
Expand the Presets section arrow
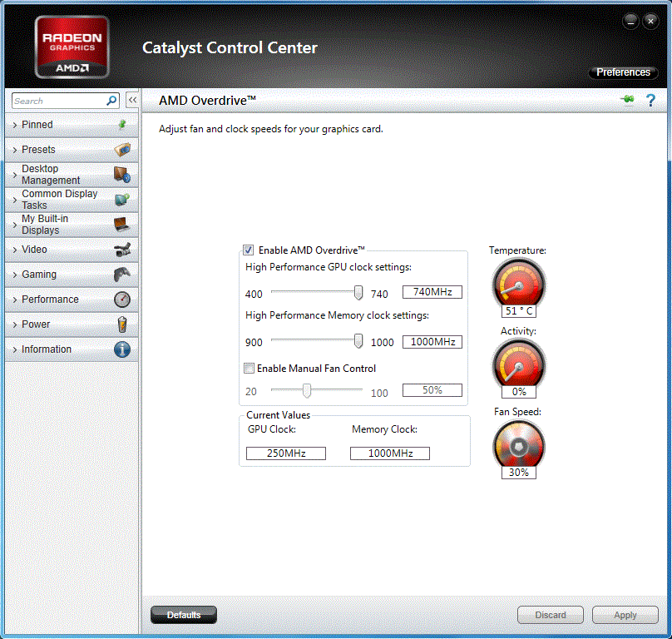coord(15,150)
